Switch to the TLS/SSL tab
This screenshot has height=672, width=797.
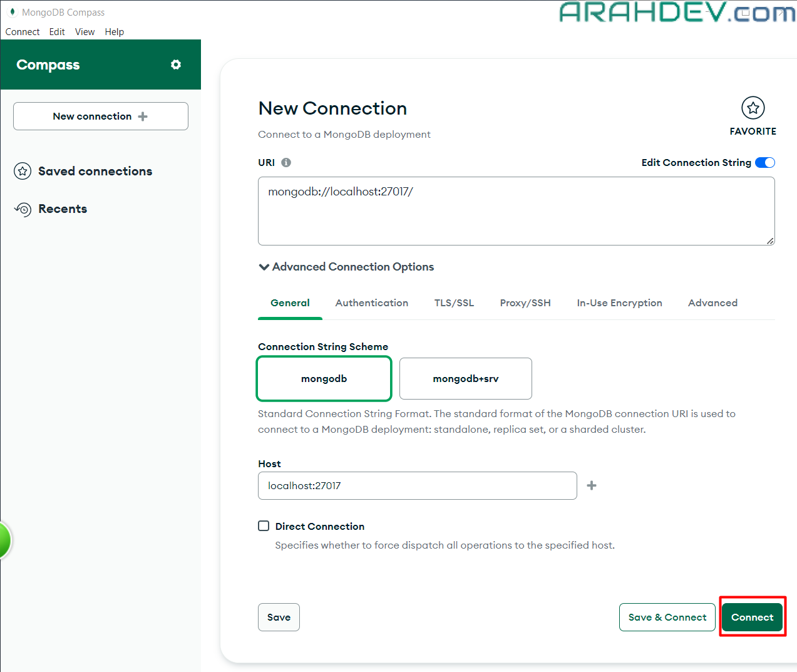coord(454,303)
